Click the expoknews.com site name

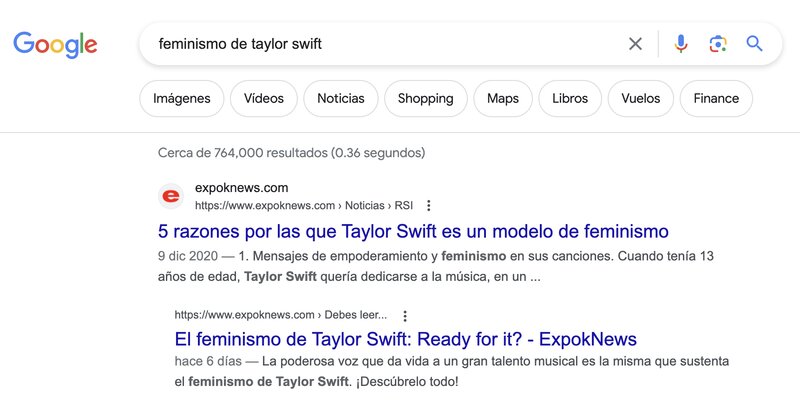click(241, 188)
